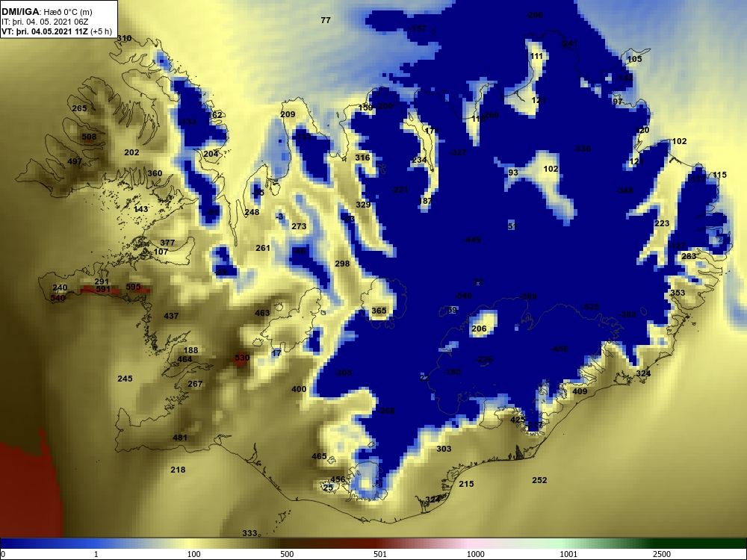
Task: Click the '497' map value
Action: click(75, 161)
